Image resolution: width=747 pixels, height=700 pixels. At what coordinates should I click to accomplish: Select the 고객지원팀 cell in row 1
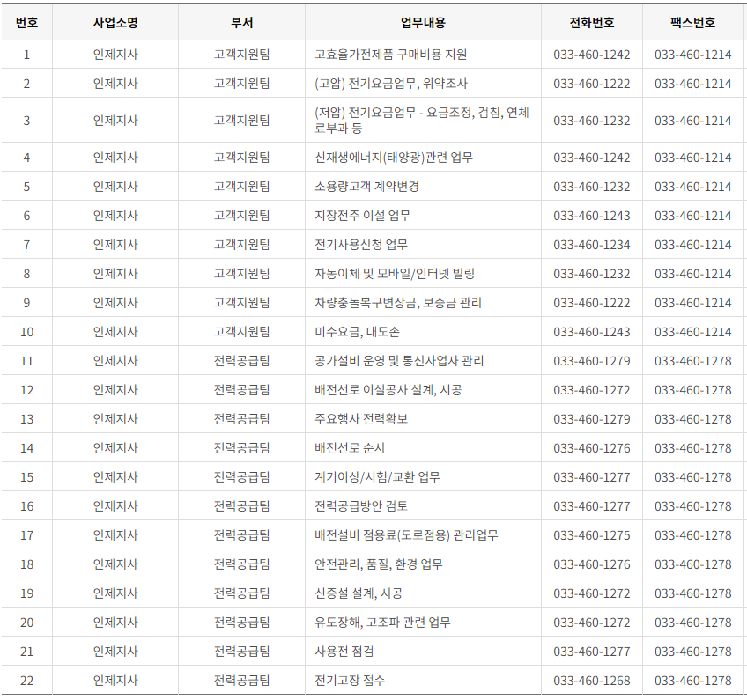243,54
